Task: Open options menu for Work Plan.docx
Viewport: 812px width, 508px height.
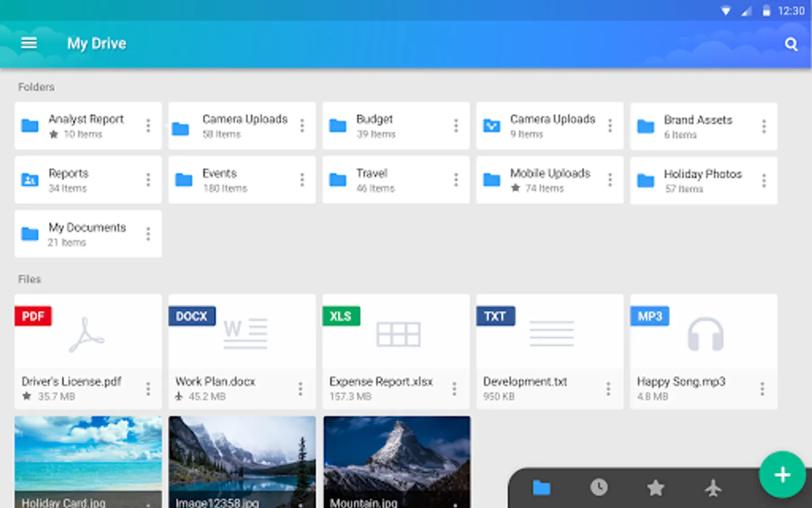Action: [300, 388]
